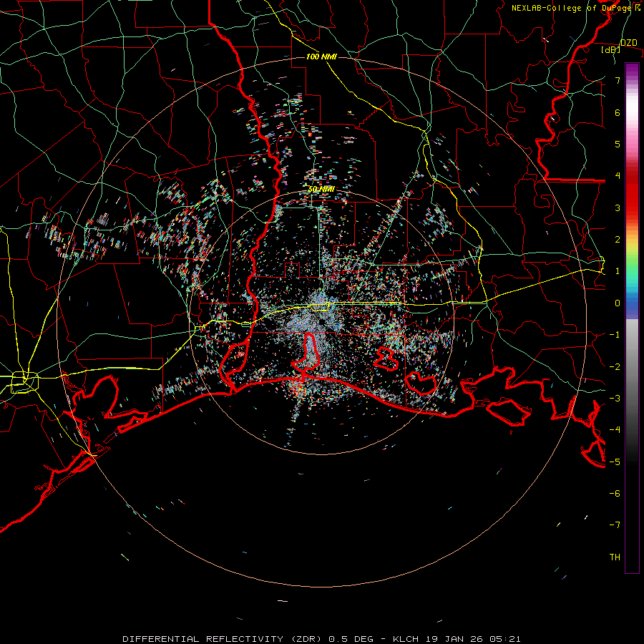Click the 'DZD' legend heading
Image resolution: width=644 pixels, height=644 pixels.
click(x=629, y=43)
